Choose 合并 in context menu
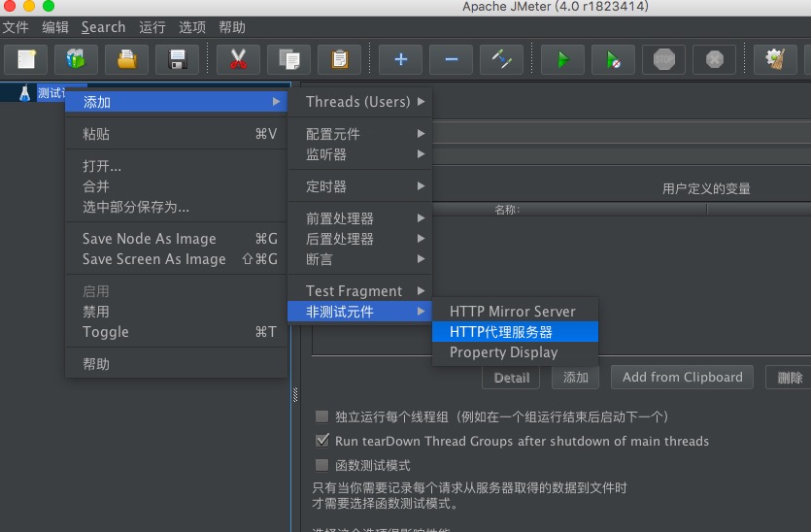The height and width of the screenshot is (532, 811). tap(177, 186)
